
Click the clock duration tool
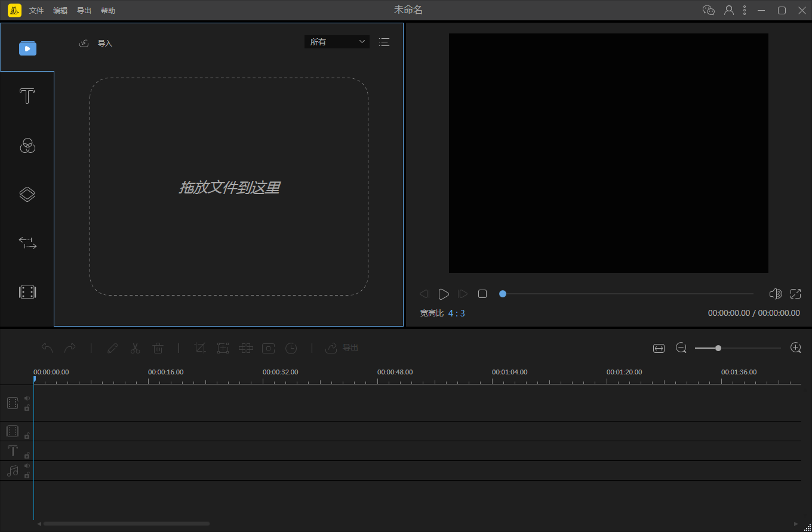coord(291,348)
